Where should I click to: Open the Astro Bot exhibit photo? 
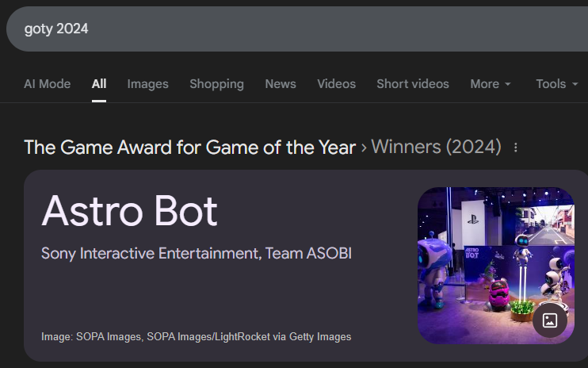[496, 266]
